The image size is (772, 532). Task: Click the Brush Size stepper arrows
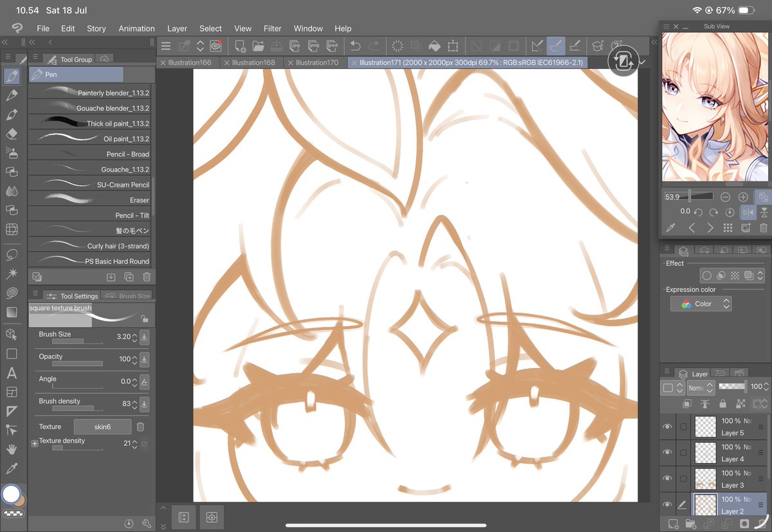[134, 336]
